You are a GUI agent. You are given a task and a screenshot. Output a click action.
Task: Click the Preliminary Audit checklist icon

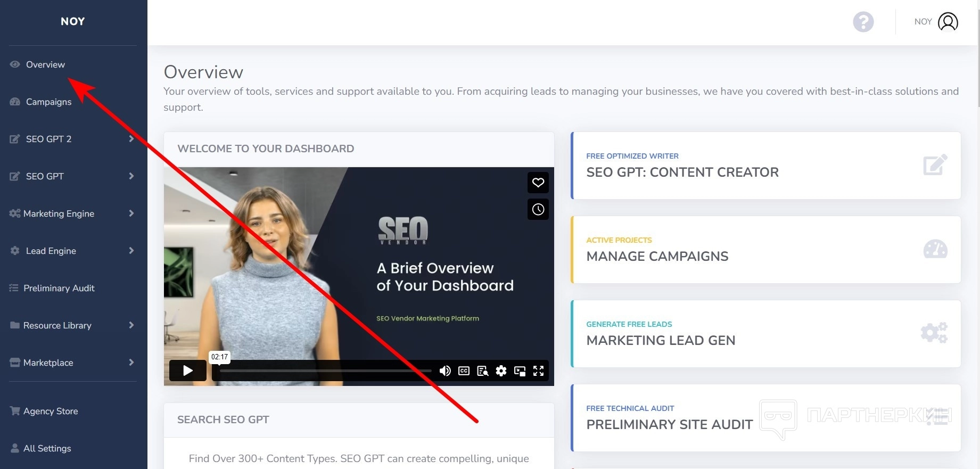click(x=14, y=288)
